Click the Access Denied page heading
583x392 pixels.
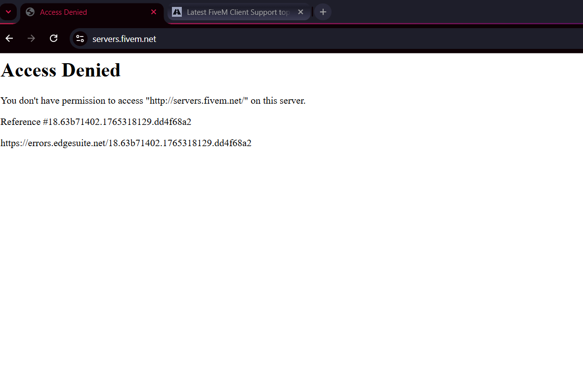click(x=60, y=70)
